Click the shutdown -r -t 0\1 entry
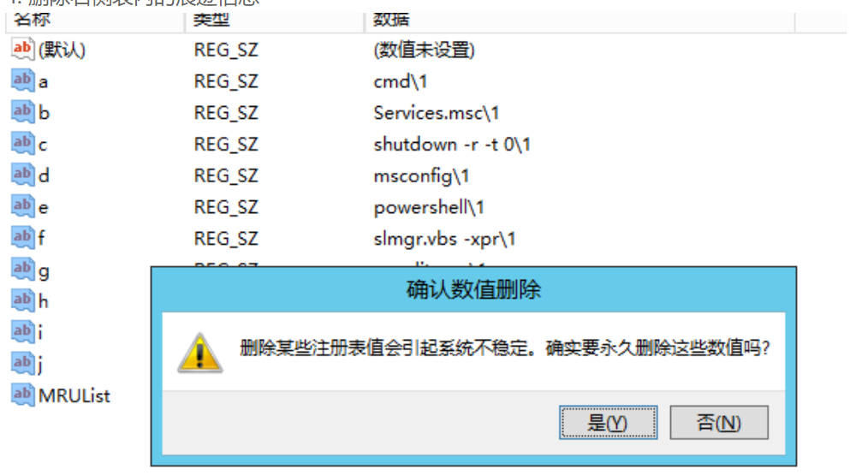Image resolution: width=868 pixels, height=475 pixels. 452,145
